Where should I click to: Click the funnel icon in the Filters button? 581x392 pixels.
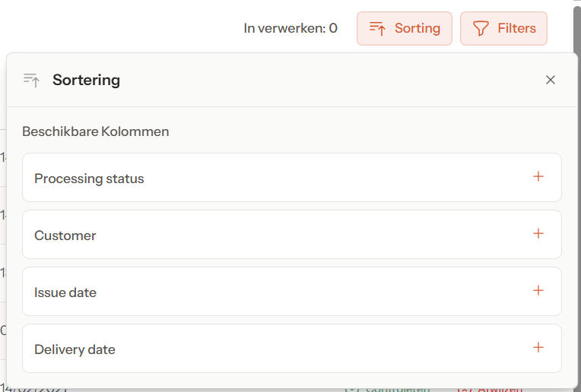(481, 29)
